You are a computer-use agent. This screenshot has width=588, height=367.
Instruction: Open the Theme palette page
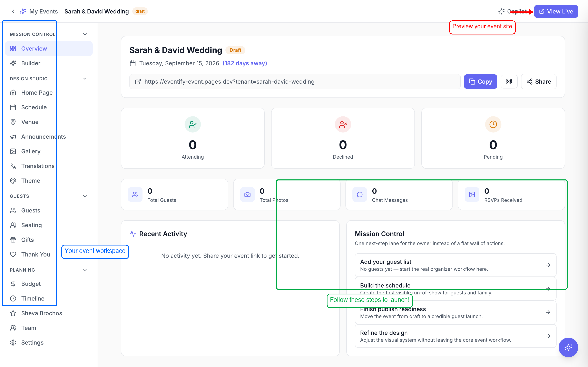[31, 181]
